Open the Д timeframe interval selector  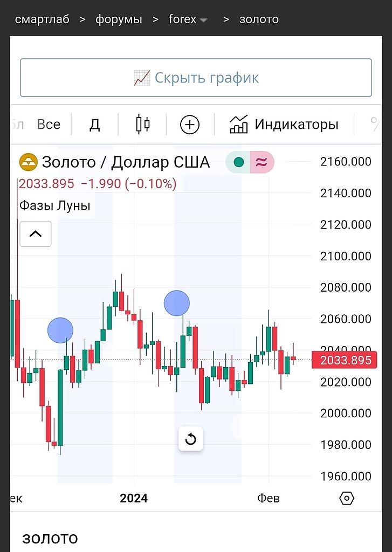(95, 125)
